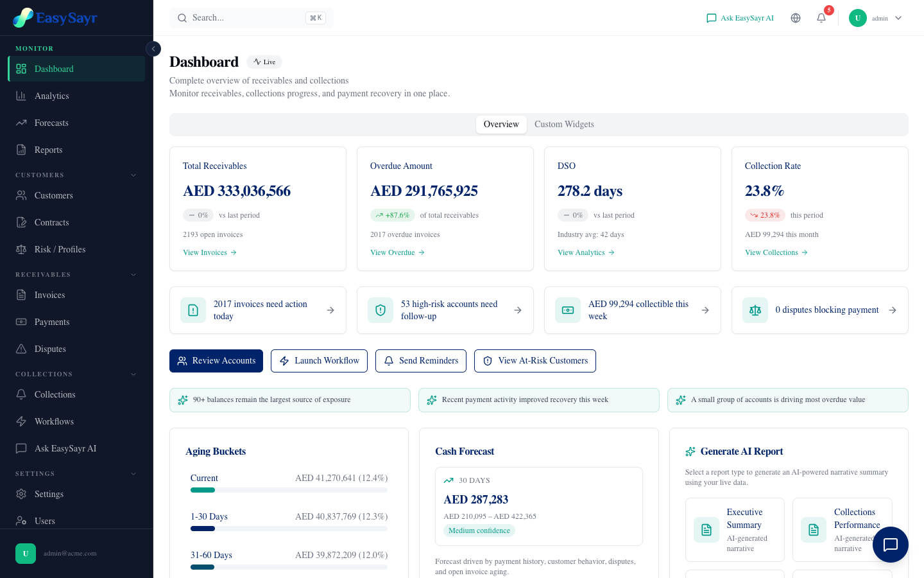Open the notifications bell with badge 5
The image size is (924, 578).
coord(821,18)
